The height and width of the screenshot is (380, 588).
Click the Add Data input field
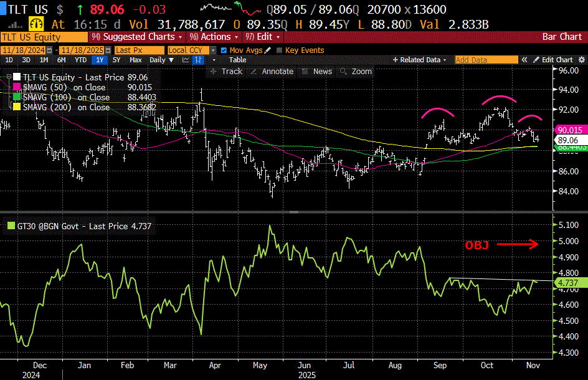tap(486, 60)
